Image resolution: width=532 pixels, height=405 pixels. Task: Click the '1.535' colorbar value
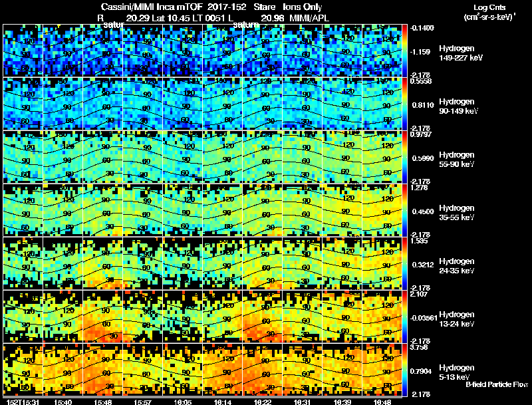click(419, 241)
